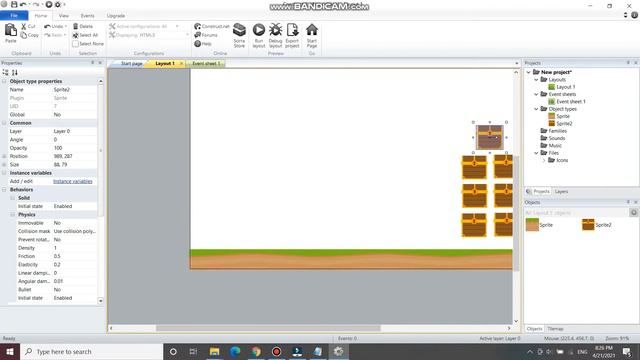Open Help in the ribbon
This screenshot has height=360, width=640.
click(x=203, y=44)
